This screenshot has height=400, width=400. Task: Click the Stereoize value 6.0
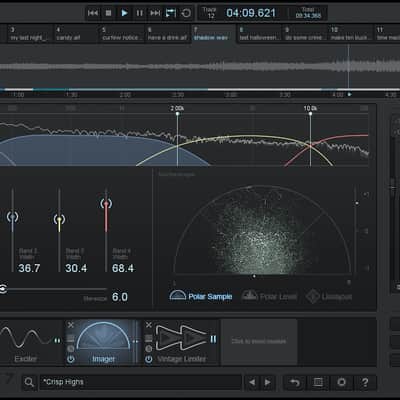[x=120, y=297]
